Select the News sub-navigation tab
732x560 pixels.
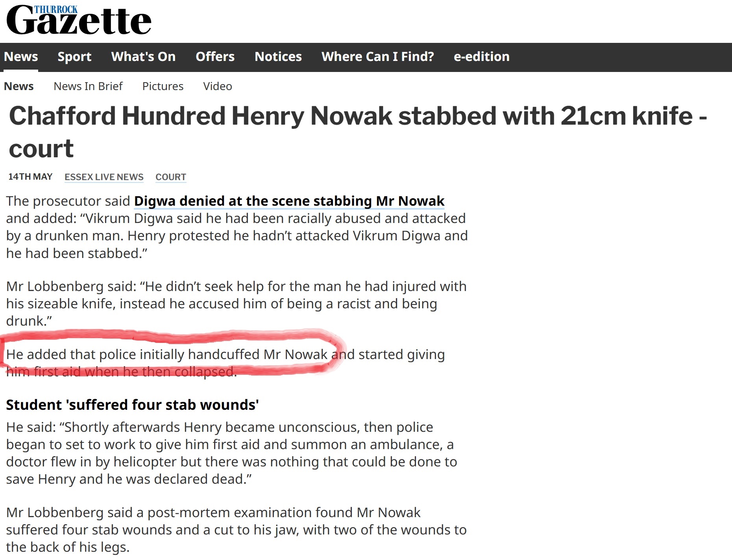[19, 86]
